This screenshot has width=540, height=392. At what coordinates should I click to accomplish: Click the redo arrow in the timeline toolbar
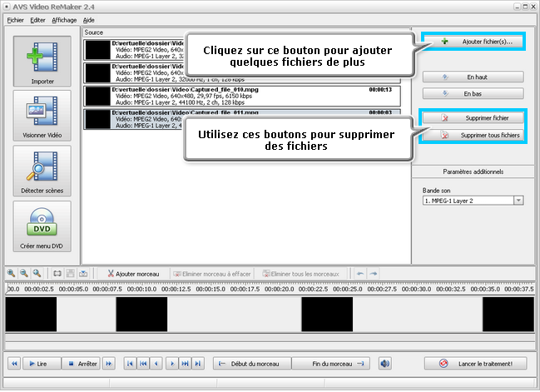coord(374,274)
